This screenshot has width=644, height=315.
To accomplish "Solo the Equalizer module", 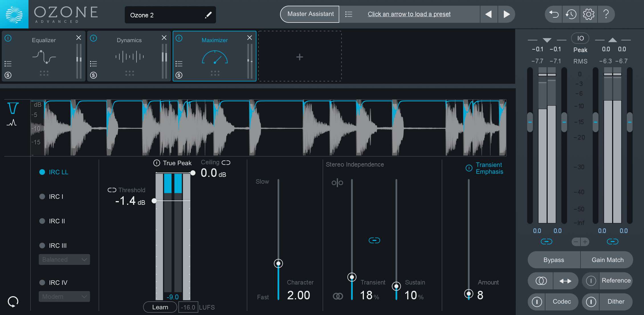I will coord(9,75).
